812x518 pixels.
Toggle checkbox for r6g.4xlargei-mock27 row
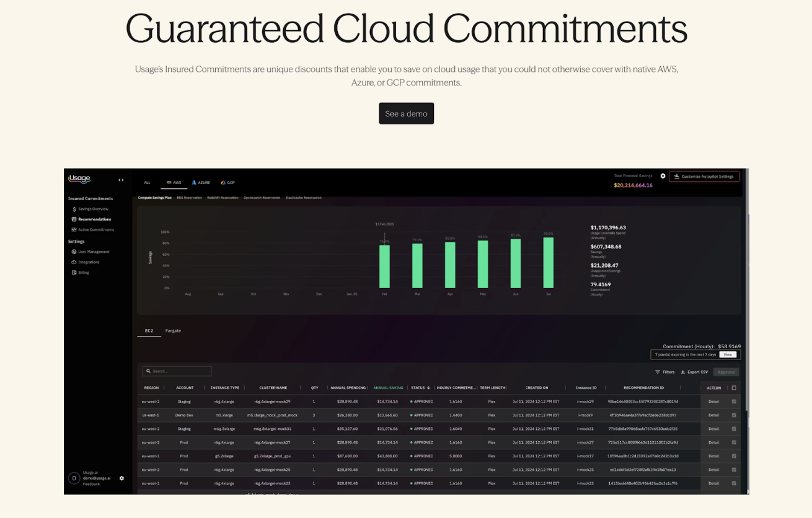click(734, 442)
